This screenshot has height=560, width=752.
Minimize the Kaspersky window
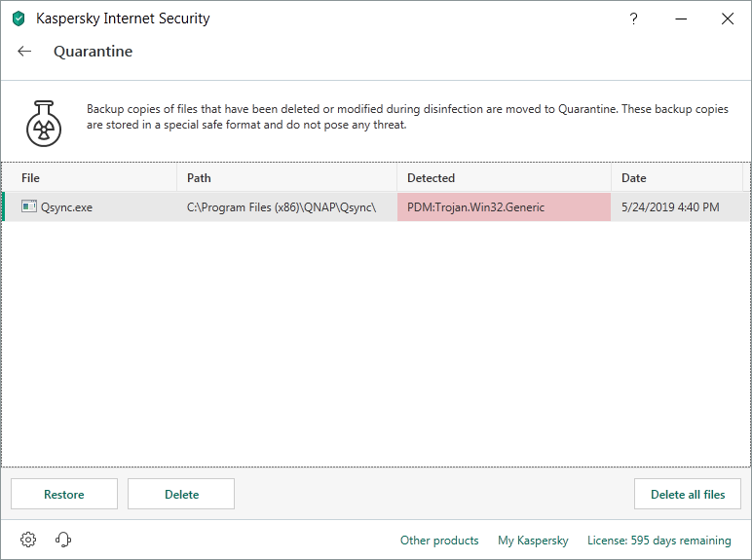click(681, 19)
